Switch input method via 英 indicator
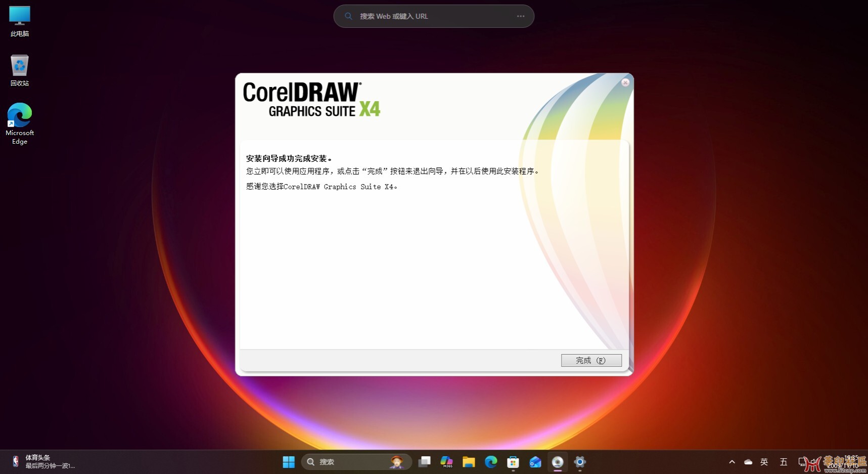868x474 pixels. pyautogui.click(x=764, y=462)
